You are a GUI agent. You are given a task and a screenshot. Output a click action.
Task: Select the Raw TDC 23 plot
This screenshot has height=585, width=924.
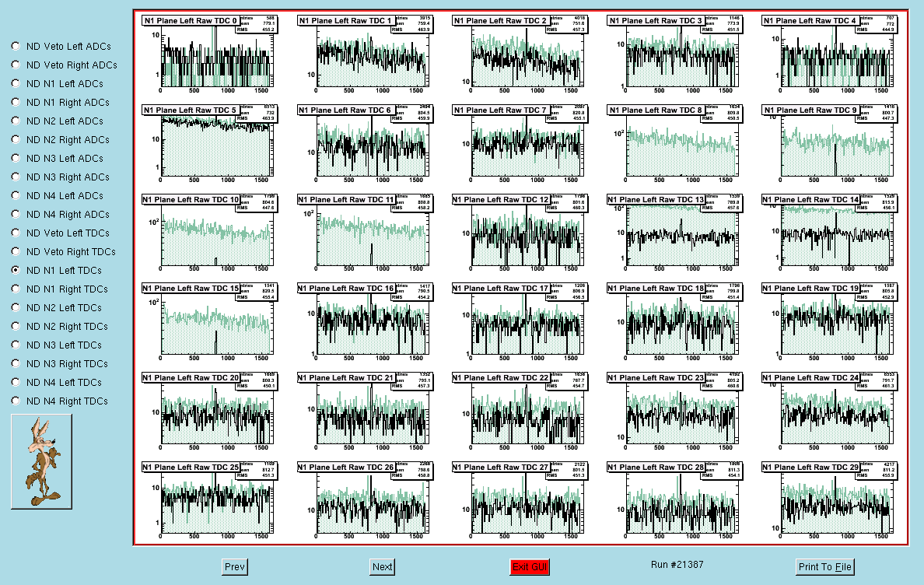pyautogui.click(x=675, y=412)
